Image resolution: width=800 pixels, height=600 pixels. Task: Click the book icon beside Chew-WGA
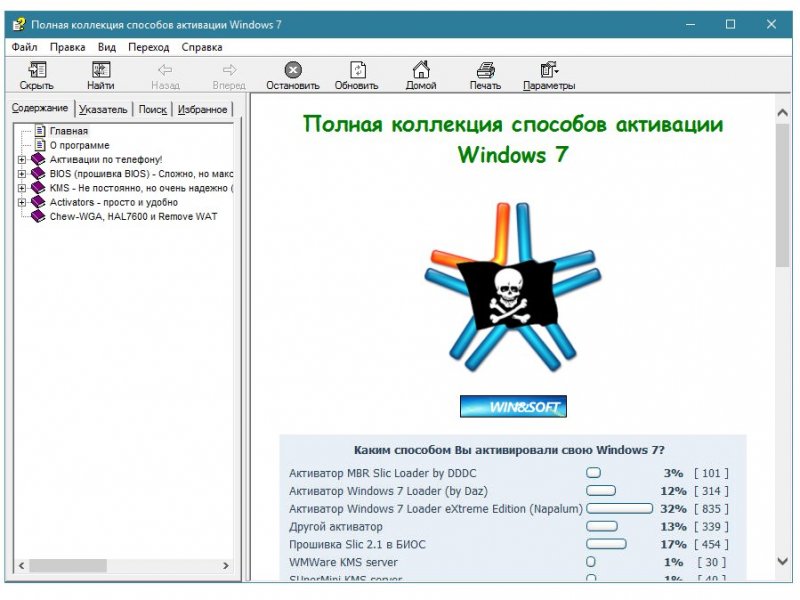(38, 216)
